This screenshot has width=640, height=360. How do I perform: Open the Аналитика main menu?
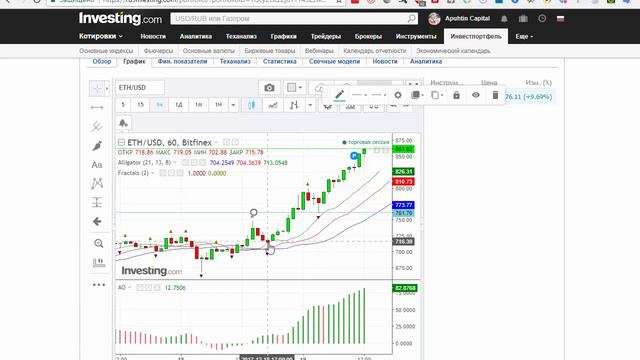[x=196, y=36]
